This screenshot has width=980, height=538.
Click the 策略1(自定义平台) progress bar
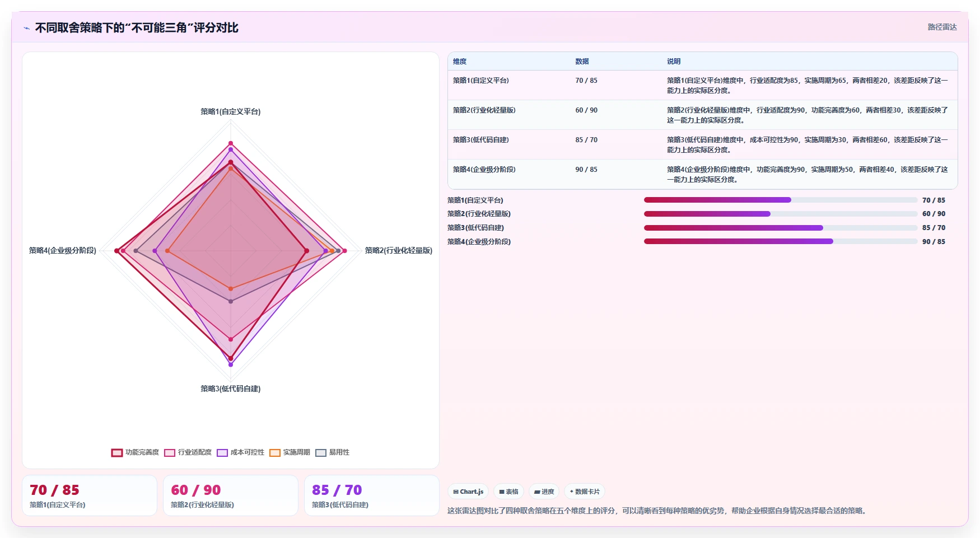pyautogui.click(x=781, y=200)
